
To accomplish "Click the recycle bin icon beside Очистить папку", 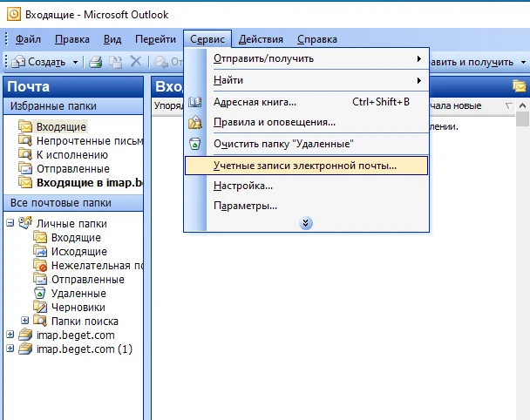I will pyautogui.click(x=195, y=144).
